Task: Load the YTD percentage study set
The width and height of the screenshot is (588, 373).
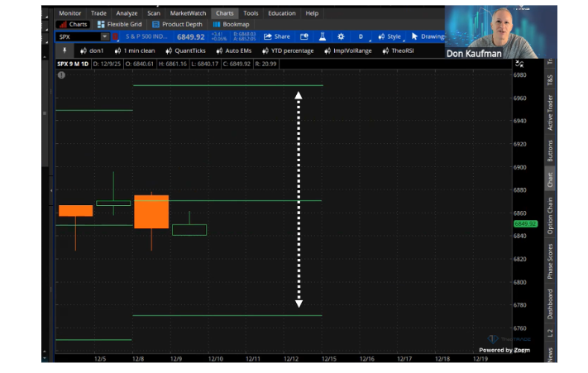Action: (x=288, y=50)
